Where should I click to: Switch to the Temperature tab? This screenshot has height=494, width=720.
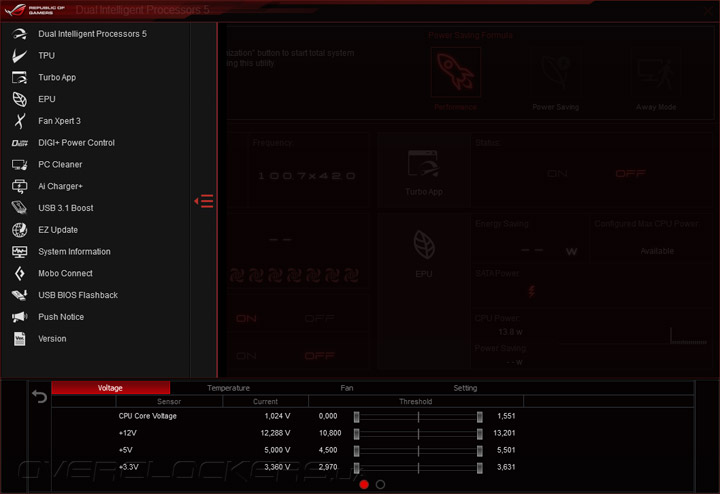[x=228, y=388]
